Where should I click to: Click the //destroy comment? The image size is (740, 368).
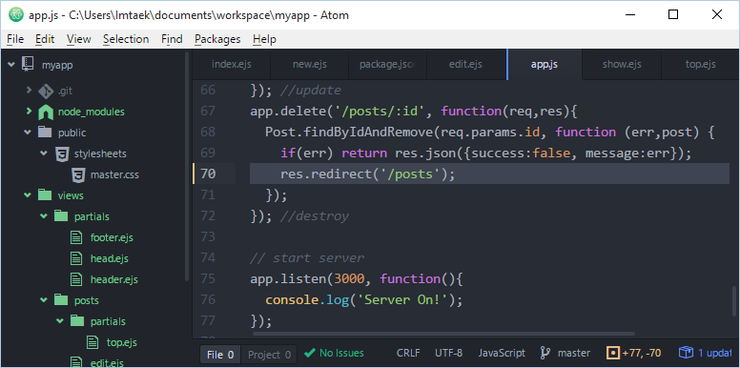coord(314,217)
